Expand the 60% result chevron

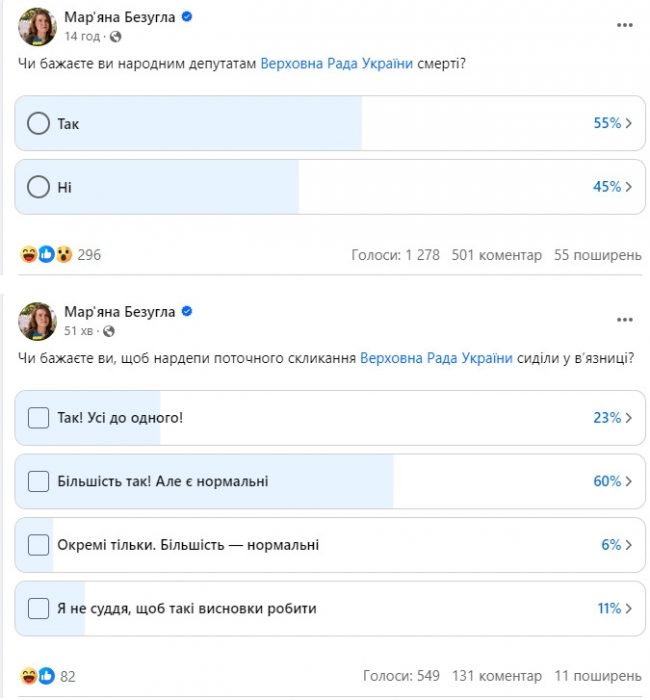[x=629, y=481]
